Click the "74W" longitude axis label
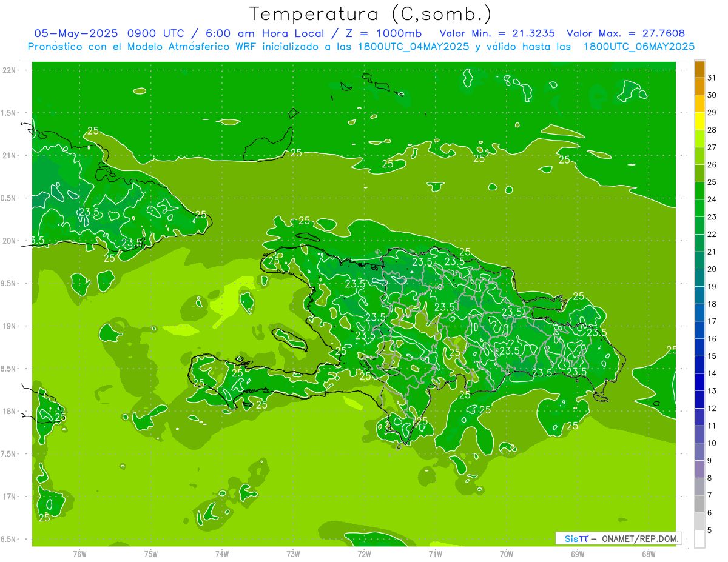This screenshot has width=728, height=562. coord(222,554)
